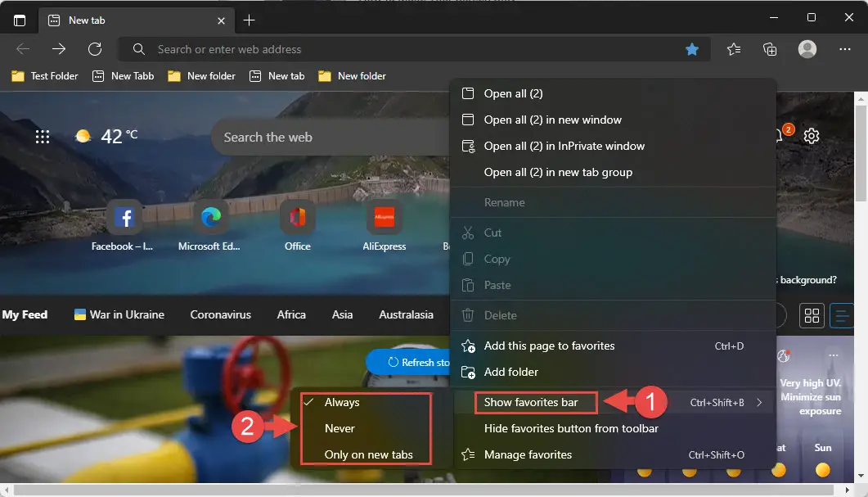Viewport: 868px width, 497px height.
Task: Select Never option for favorites bar
Action: (340, 428)
